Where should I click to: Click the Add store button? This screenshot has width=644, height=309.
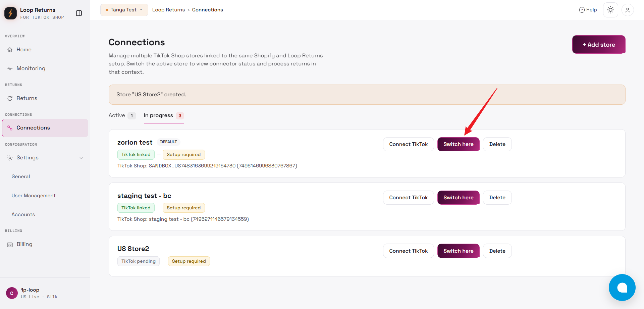pyautogui.click(x=599, y=45)
